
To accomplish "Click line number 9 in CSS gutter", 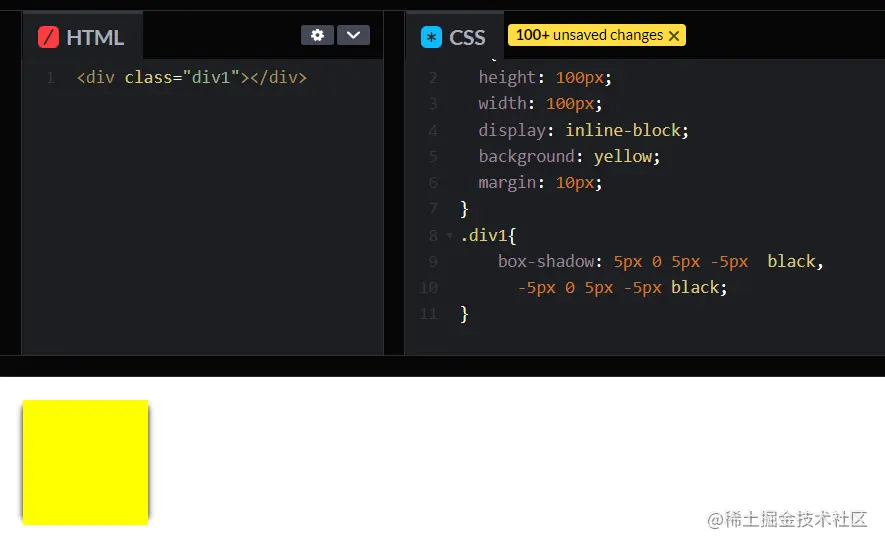I will (x=433, y=261).
